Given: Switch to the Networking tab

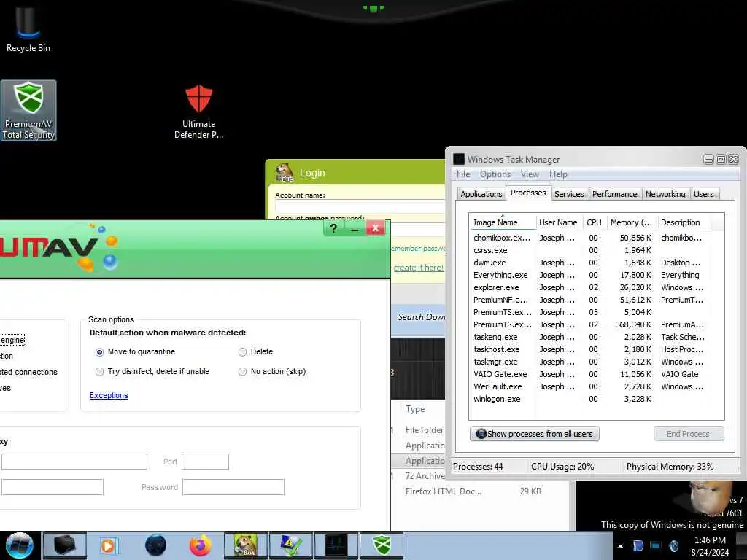Looking at the screenshot, I should click(x=665, y=194).
